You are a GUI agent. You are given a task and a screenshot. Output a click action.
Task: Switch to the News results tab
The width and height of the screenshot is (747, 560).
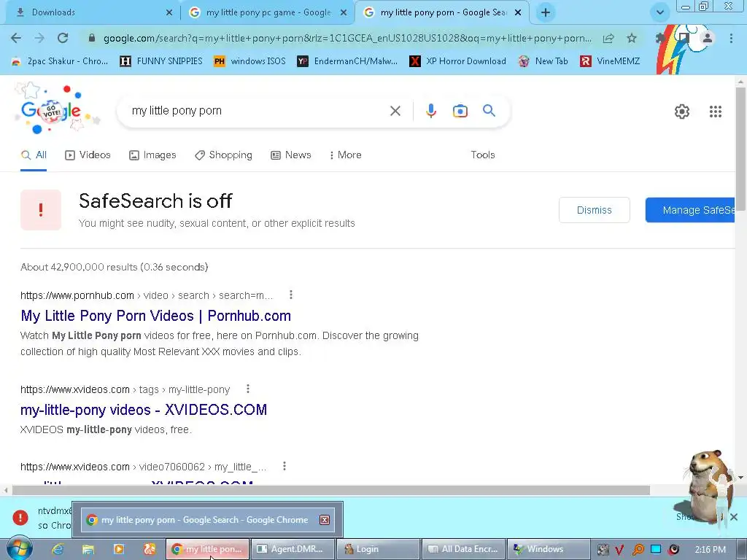[x=290, y=155]
